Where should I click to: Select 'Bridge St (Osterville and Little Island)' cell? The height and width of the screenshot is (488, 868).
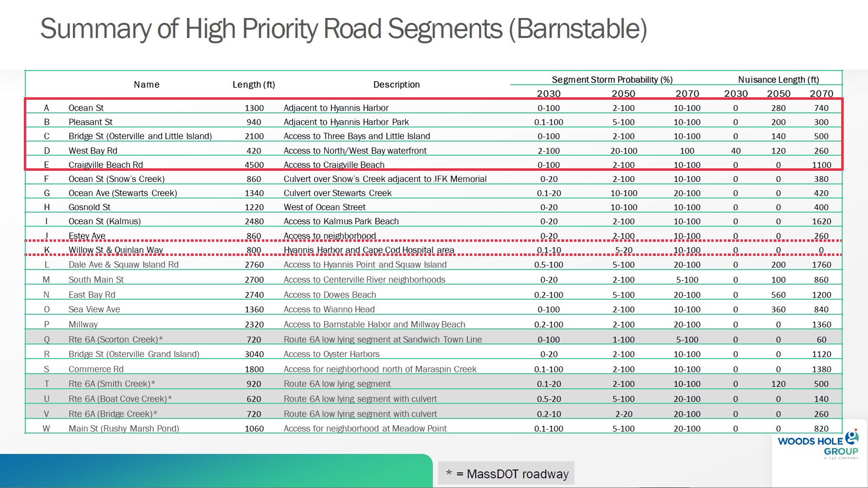(140, 136)
